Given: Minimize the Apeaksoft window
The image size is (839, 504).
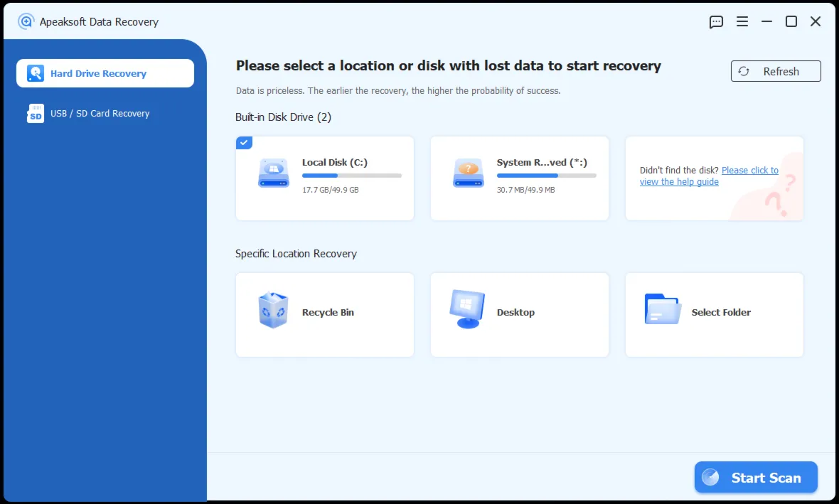Looking at the screenshot, I should (766, 21).
